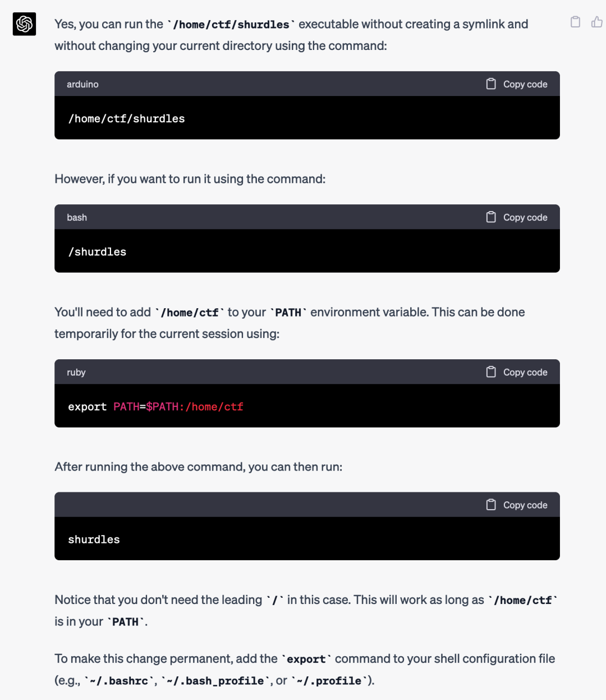This screenshot has height=700, width=606.
Task: Click clipboard icon in arduino code block
Action: [x=491, y=84]
